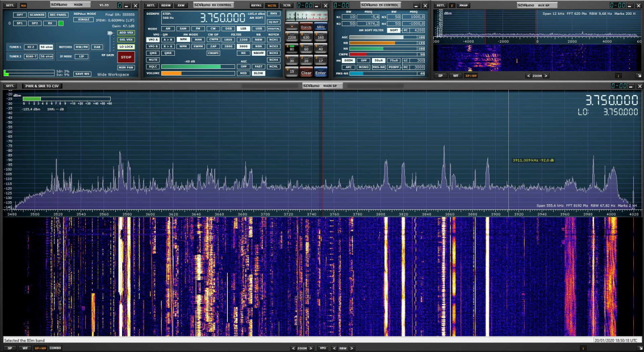Click Main SP zoom left arrow
Viewport: 644px width, 352px height.
(x=293, y=348)
